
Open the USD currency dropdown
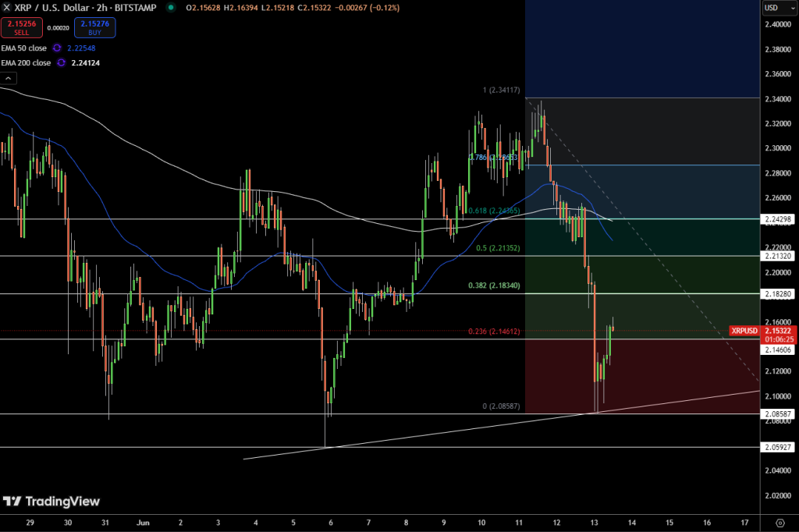[779, 8]
